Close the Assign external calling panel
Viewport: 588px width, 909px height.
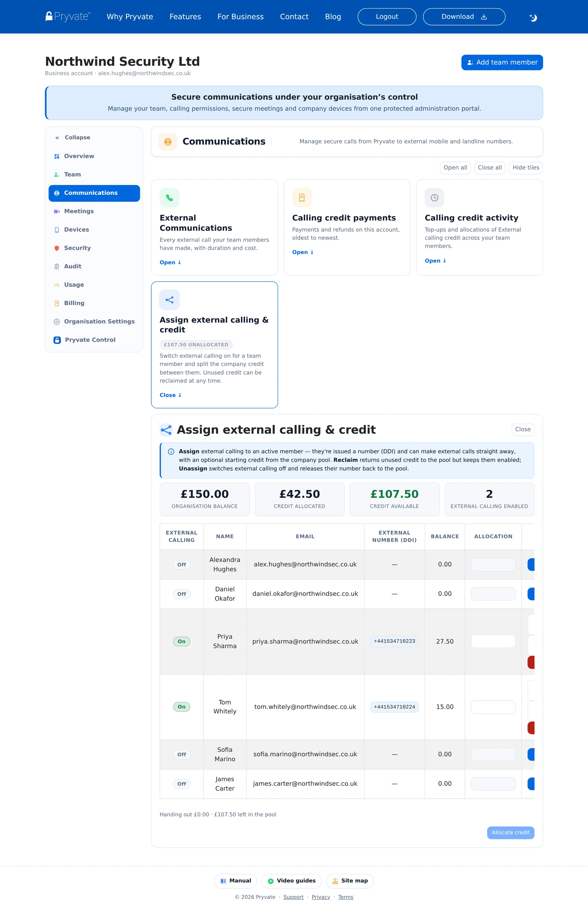click(x=523, y=429)
